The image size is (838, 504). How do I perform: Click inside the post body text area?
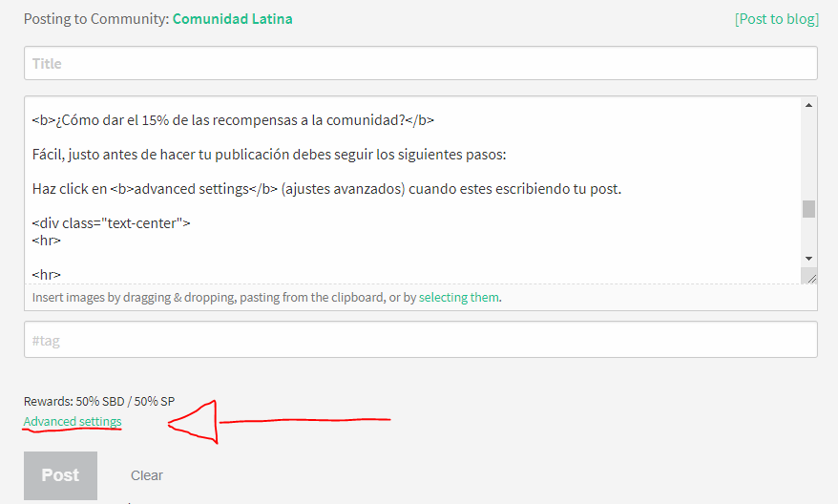click(412, 190)
